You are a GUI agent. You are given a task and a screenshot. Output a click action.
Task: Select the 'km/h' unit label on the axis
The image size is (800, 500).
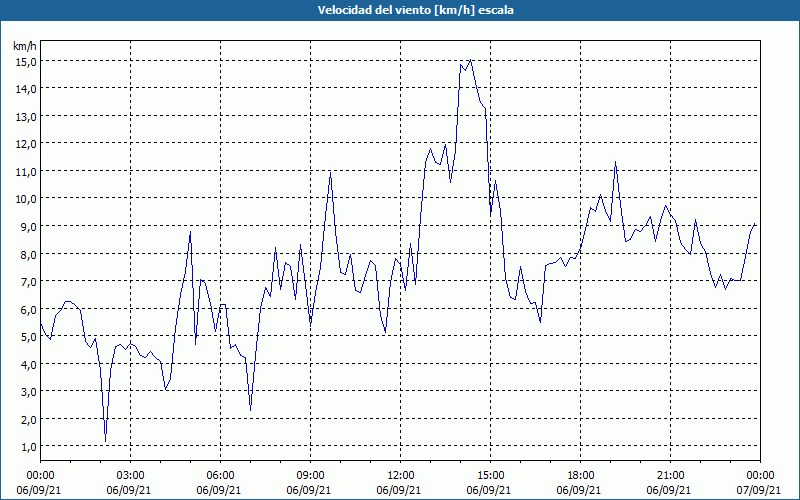(24, 46)
